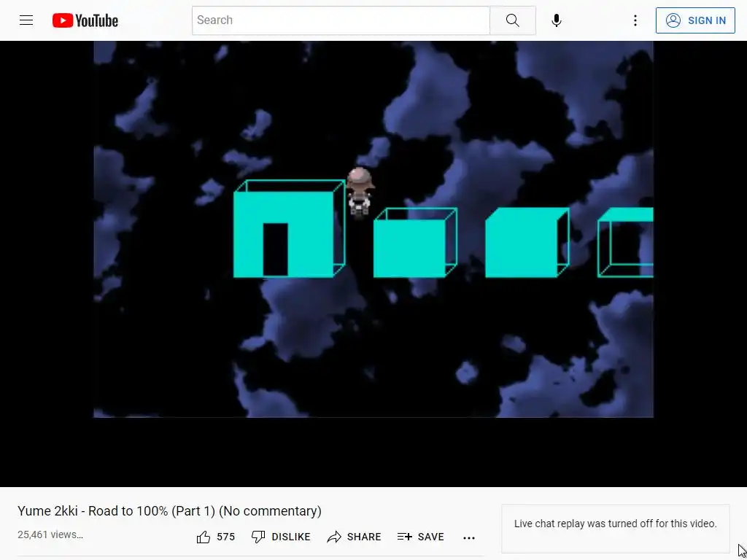The width and height of the screenshot is (747, 560).
Task: Click into the Search input field
Action: [341, 20]
